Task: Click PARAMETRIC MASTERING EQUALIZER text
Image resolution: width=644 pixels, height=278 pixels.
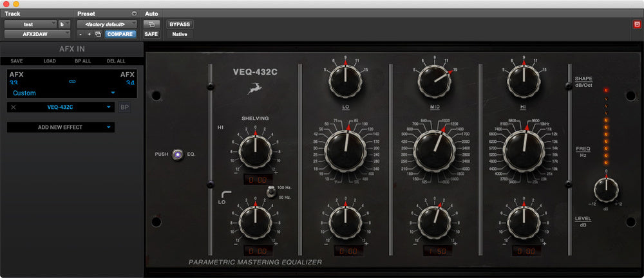Action: coord(255,262)
